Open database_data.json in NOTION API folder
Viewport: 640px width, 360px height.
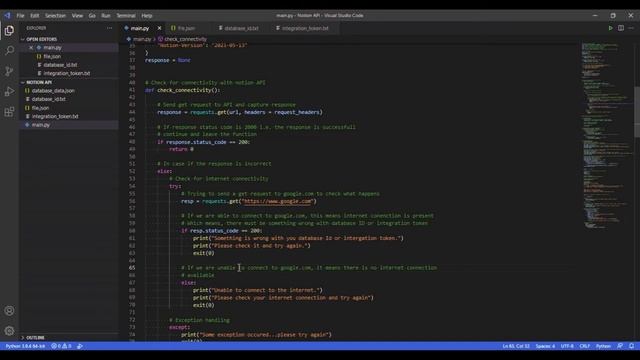coord(53,91)
